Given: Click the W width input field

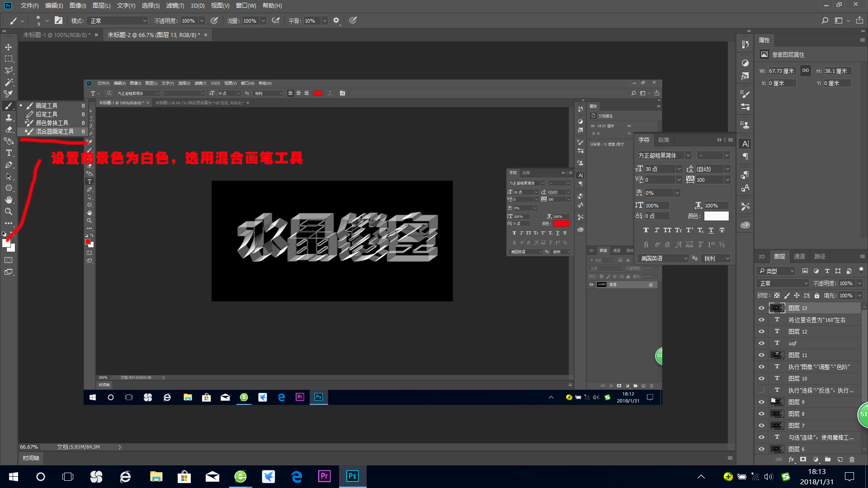Looking at the screenshot, I should (x=782, y=71).
